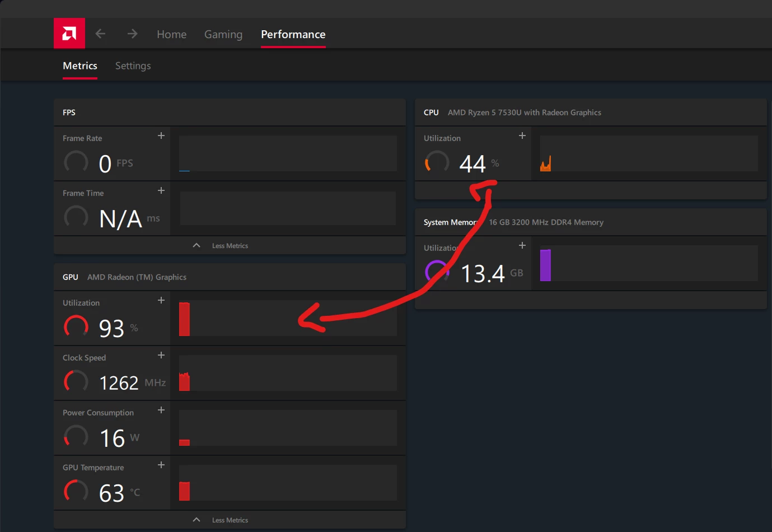This screenshot has width=772, height=532.
Task: Switch to the Metrics sub-tab
Action: click(x=80, y=66)
